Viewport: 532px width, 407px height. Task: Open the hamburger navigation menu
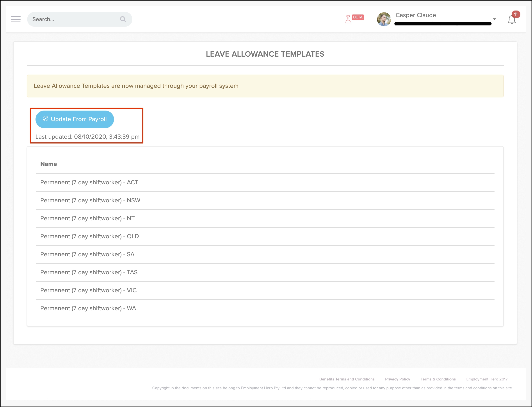16,19
